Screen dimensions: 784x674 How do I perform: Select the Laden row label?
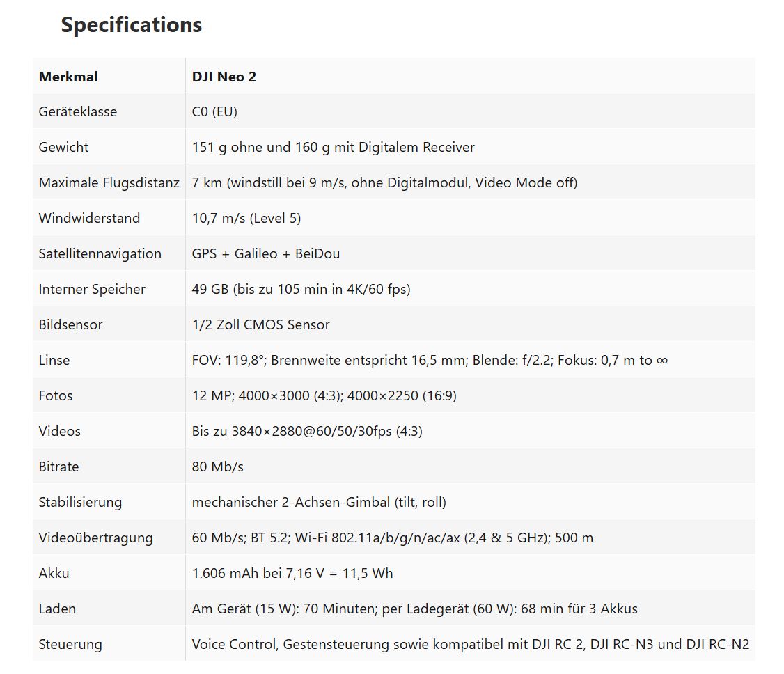57,609
